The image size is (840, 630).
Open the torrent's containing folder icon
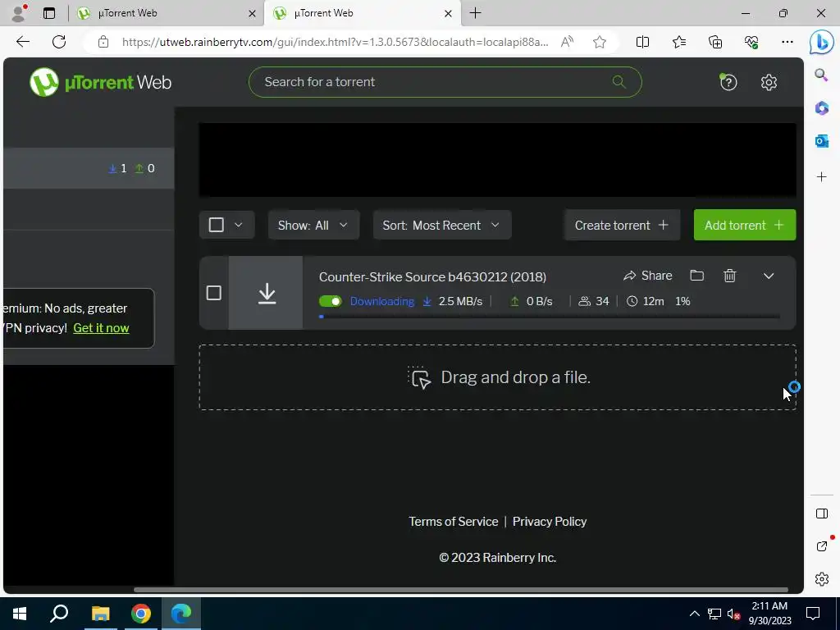(696, 276)
